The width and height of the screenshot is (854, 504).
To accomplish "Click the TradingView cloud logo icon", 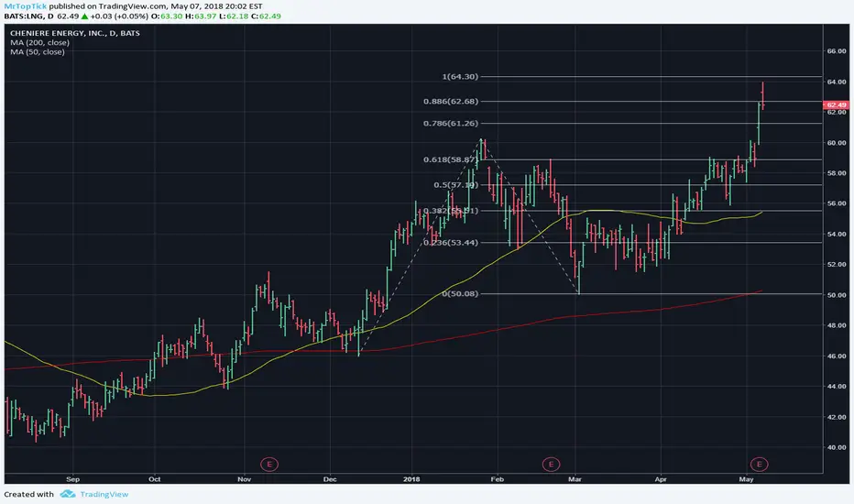I will [x=68, y=494].
